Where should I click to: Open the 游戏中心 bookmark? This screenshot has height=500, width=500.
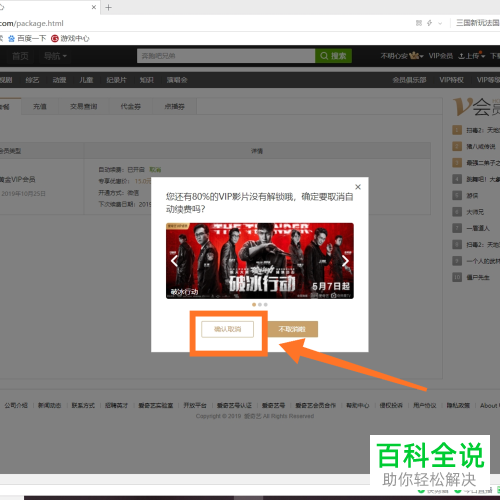coord(70,38)
